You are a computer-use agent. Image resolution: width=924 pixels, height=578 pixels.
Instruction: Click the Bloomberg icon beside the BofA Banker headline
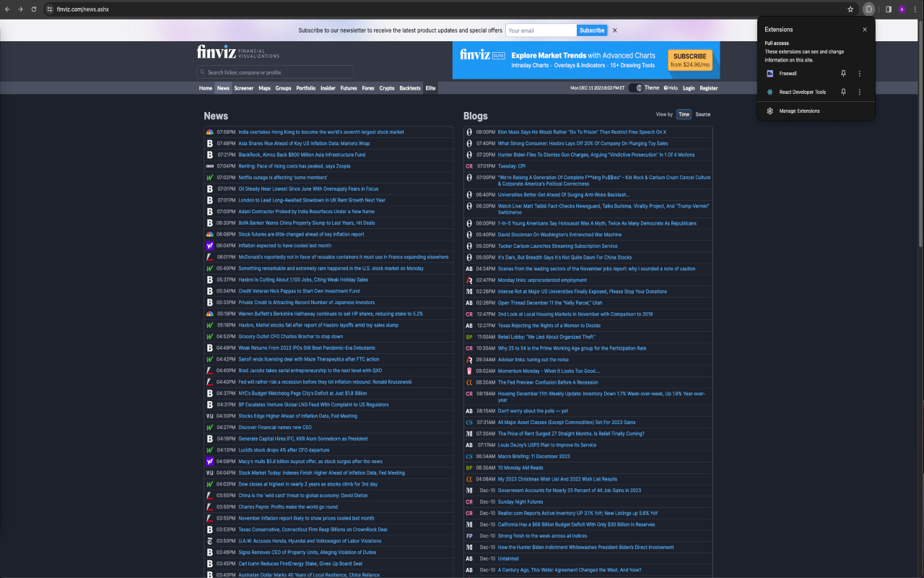point(210,223)
